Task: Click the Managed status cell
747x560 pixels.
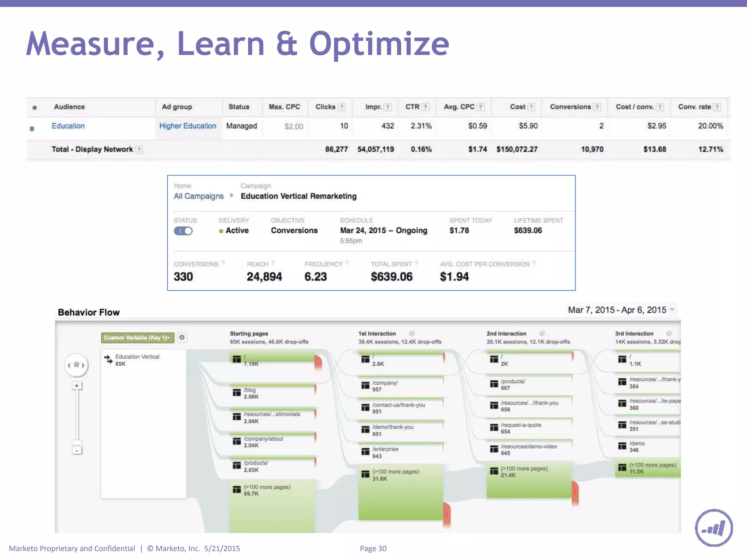Action: click(x=241, y=126)
